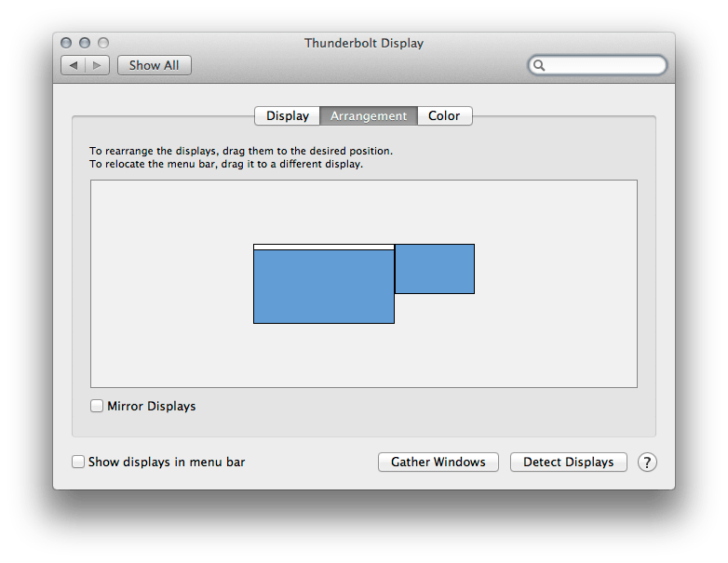
Task: Select the smaller secondary display rectangle
Action: click(435, 269)
